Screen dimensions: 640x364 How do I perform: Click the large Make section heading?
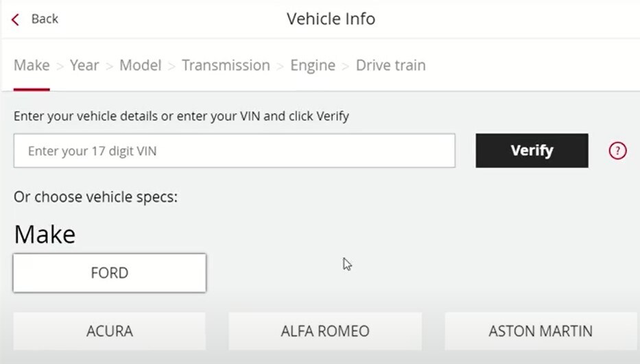coord(45,234)
